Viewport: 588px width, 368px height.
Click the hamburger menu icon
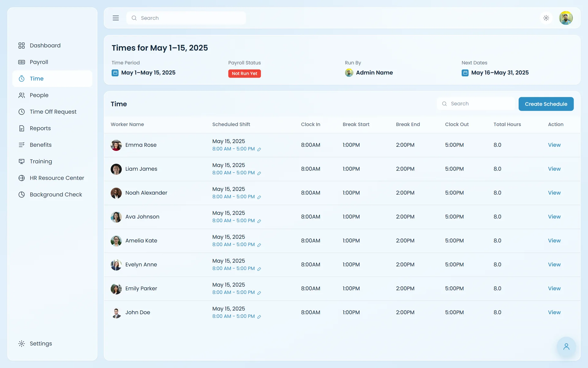coord(115,18)
